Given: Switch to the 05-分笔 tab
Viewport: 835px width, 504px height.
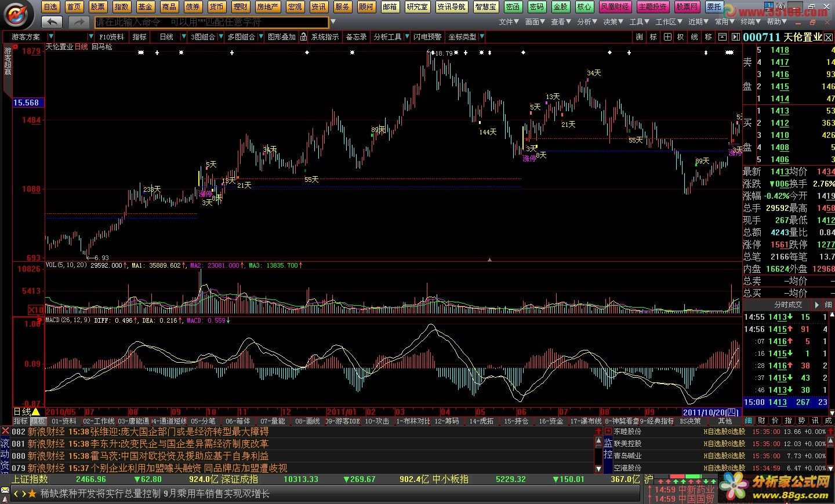Looking at the screenshot, I should tap(203, 421).
